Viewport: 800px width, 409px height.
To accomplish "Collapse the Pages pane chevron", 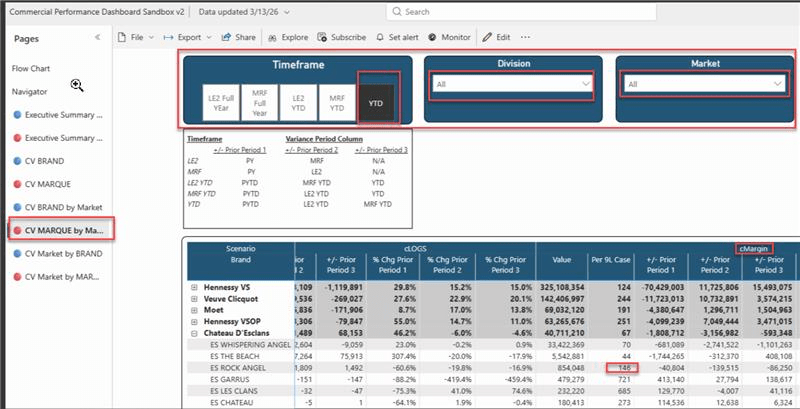I will point(97,37).
